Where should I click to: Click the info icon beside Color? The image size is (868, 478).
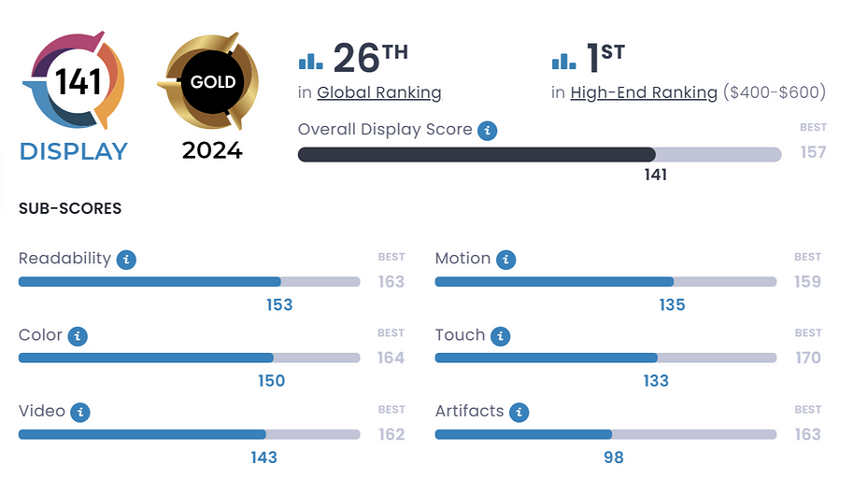pos(78,336)
